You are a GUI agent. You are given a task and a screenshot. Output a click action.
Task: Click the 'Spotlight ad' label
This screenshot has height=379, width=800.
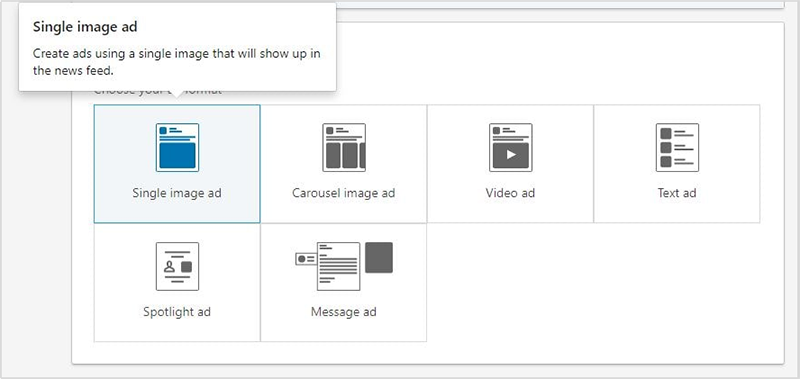click(x=177, y=312)
